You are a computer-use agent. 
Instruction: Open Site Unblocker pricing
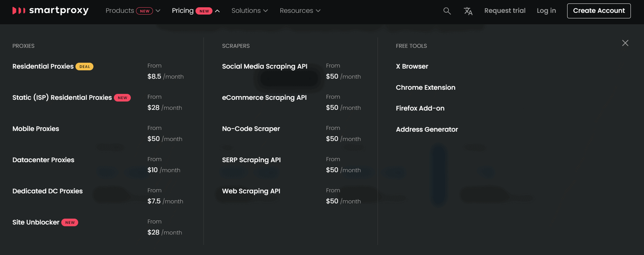point(36,222)
